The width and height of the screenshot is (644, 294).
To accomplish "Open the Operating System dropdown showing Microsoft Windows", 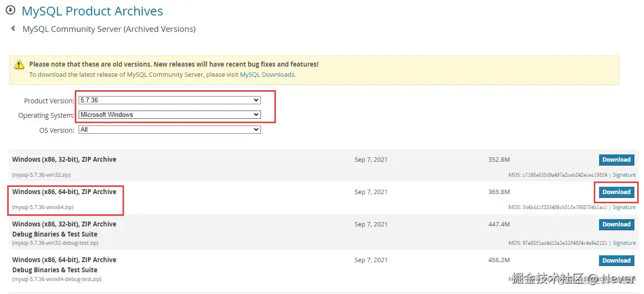I will pyautogui.click(x=170, y=115).
